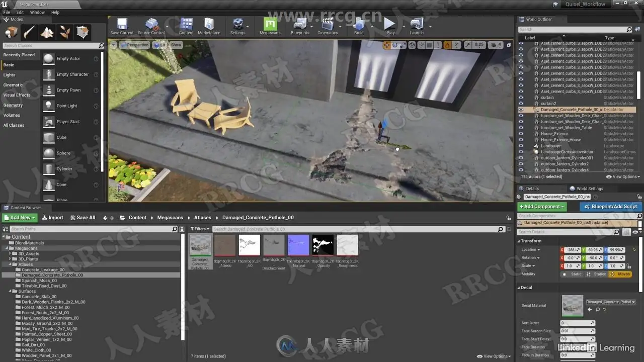The width and height of the screenshot is (644, 362).
Task: Click the Import button
Action: 52,218
